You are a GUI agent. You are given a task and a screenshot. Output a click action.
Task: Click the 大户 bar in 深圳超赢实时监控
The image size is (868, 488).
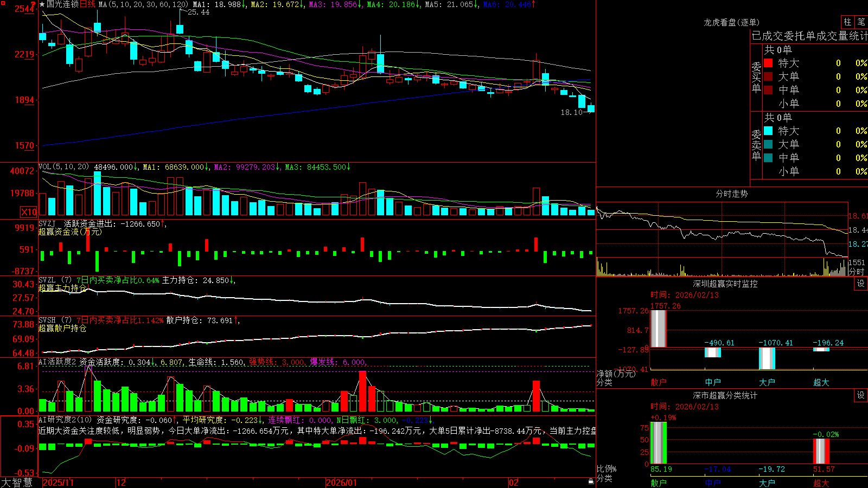[767, 358]
